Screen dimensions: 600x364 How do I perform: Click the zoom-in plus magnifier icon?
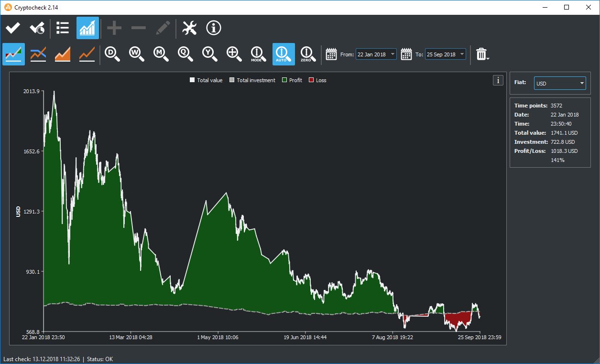pyautogui.click(x=234, y=54)
